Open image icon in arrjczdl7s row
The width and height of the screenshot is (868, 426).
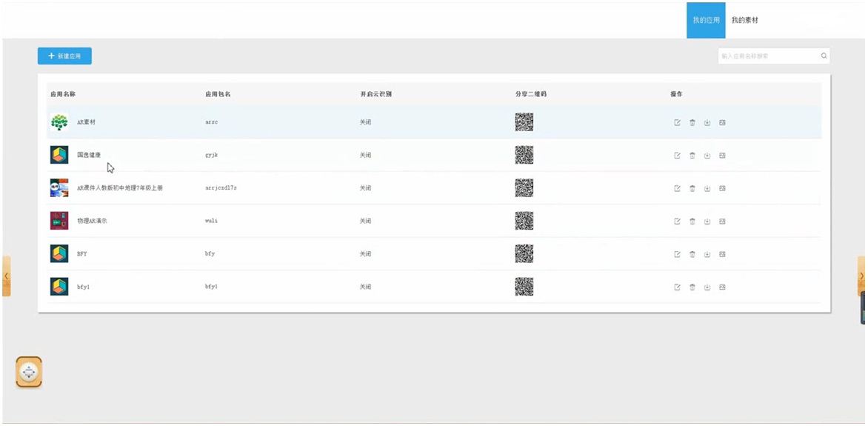[x=722, y=188]
